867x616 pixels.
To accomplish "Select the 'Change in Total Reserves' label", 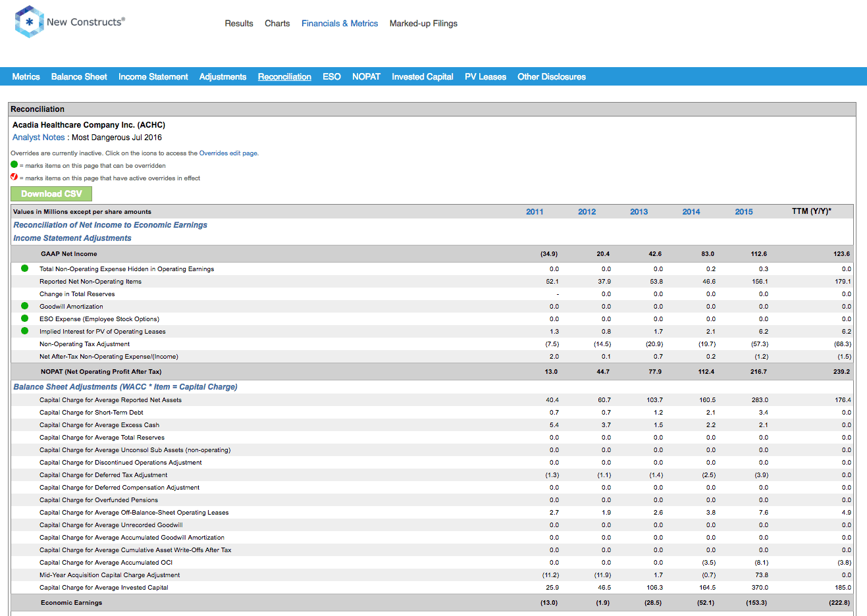I will (x=77, y=294).
